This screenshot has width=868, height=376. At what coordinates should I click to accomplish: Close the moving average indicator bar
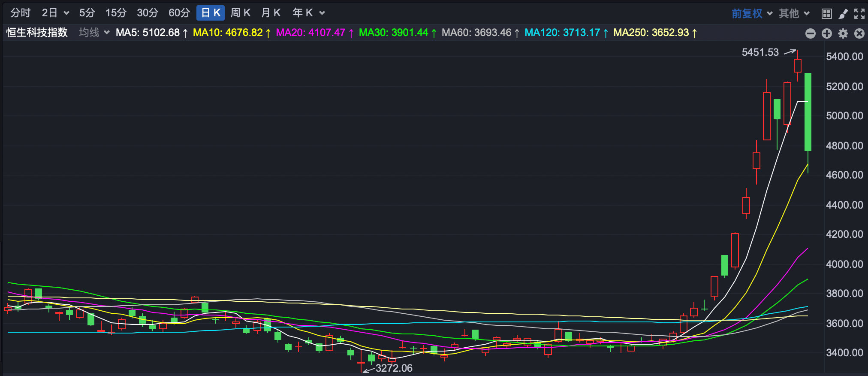point(859,33)
